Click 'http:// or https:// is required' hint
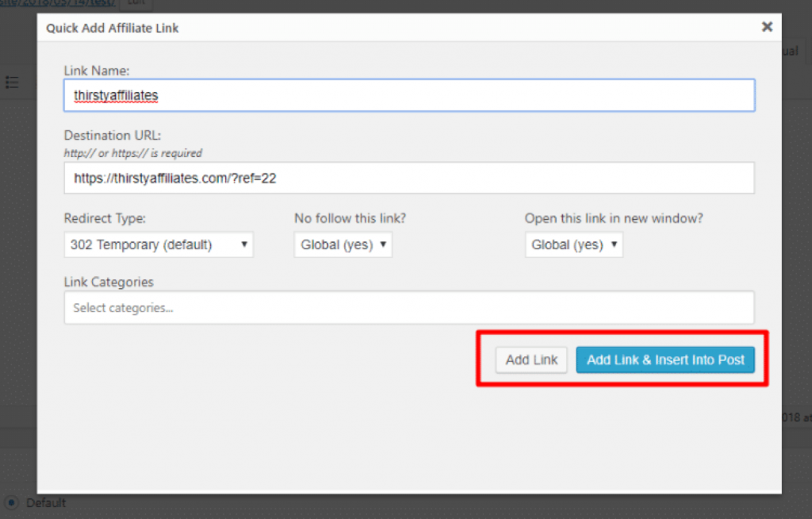 [133, 153]
